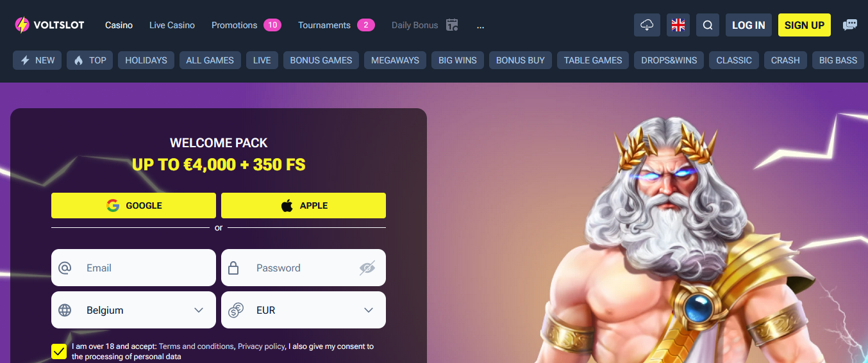
Task: Open the Promotions menu item
Action: point(234,25)
